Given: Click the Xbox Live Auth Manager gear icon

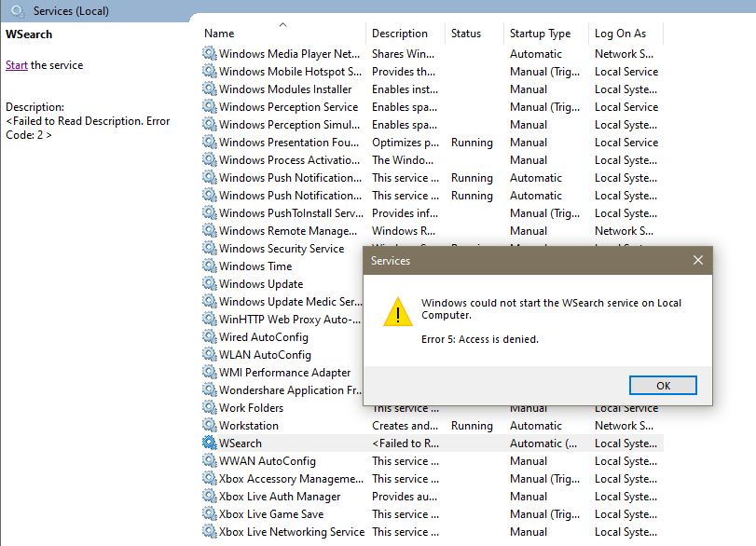Looking at the screenshot, I should coord(209,496).
